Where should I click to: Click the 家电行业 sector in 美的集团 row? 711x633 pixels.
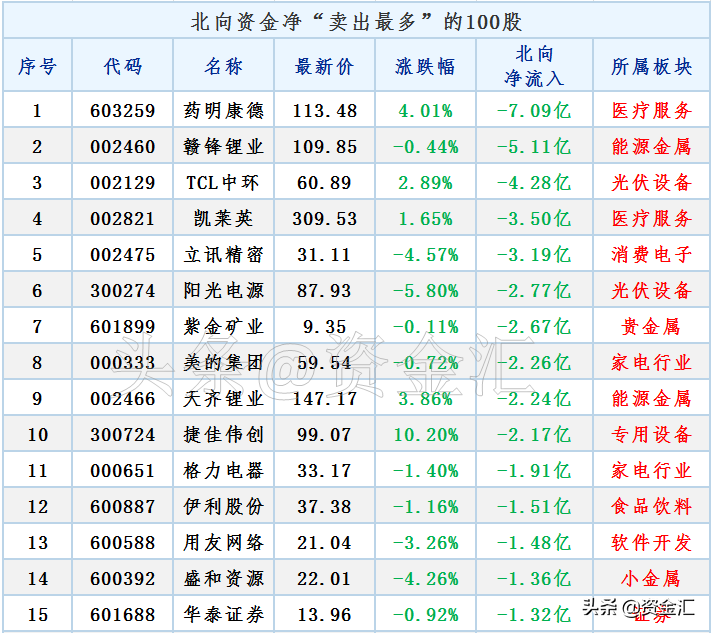[x=652, y=363]
